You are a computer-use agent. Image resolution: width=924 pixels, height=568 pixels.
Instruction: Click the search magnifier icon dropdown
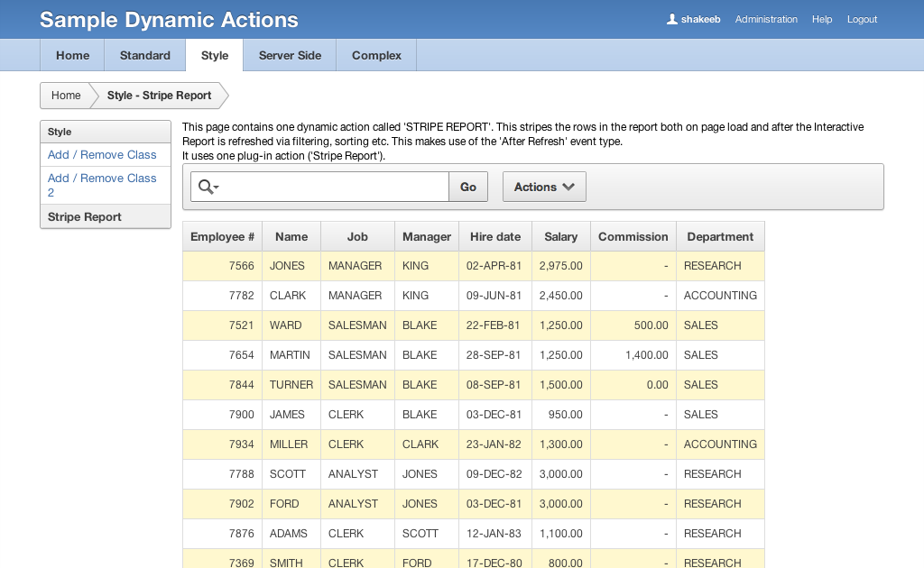click(x=208, y=187)
